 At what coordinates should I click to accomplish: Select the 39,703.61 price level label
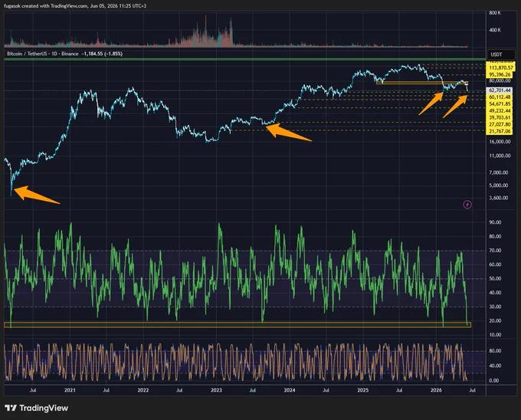pyautogui.click(x=500, y=117)
